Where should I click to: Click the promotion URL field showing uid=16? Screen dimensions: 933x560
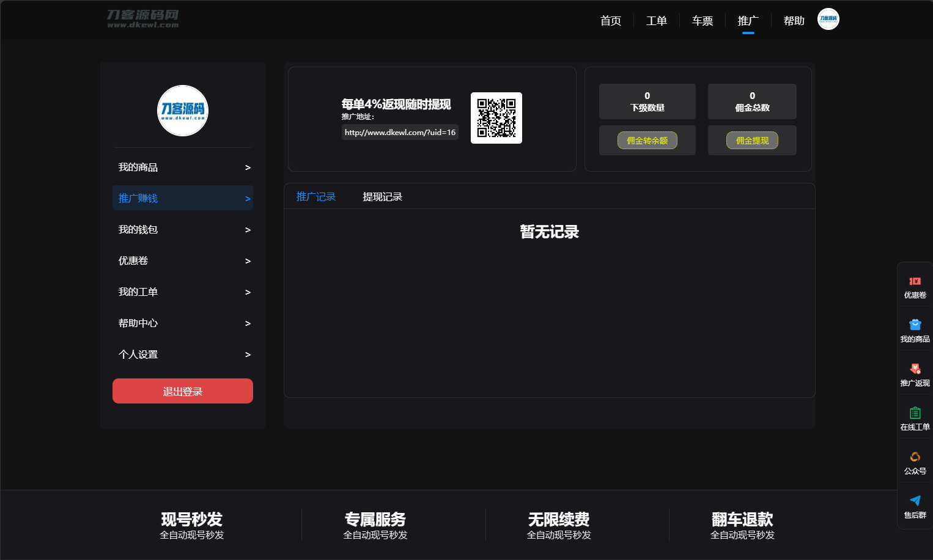point(400,132)
